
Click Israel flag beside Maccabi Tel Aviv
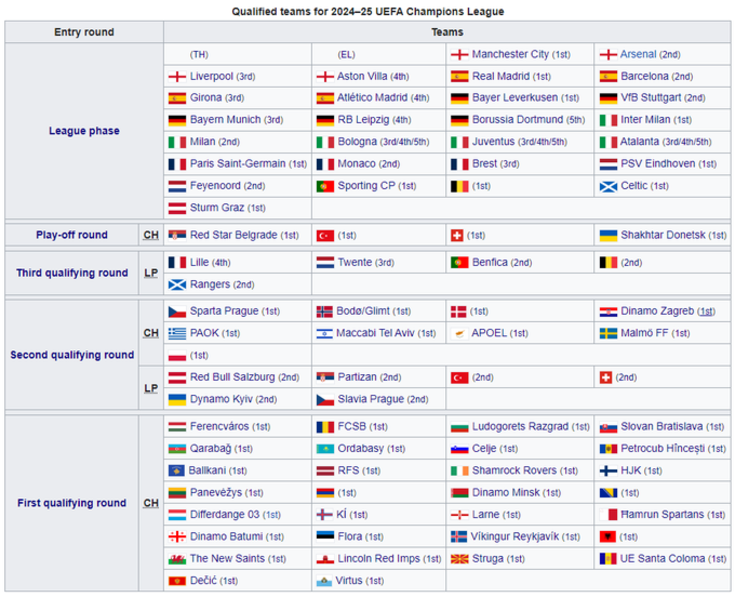pos(324,334)
